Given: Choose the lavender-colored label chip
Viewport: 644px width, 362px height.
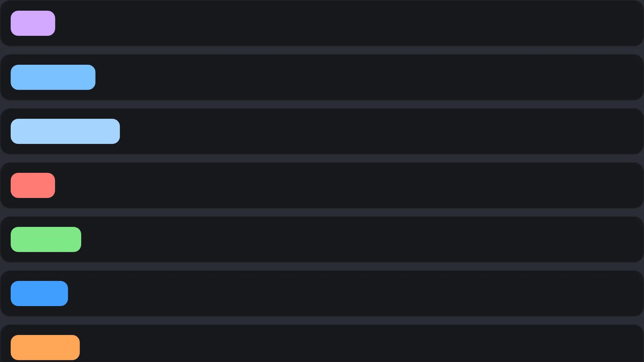Looking at the screenshot, I should 33,23.
